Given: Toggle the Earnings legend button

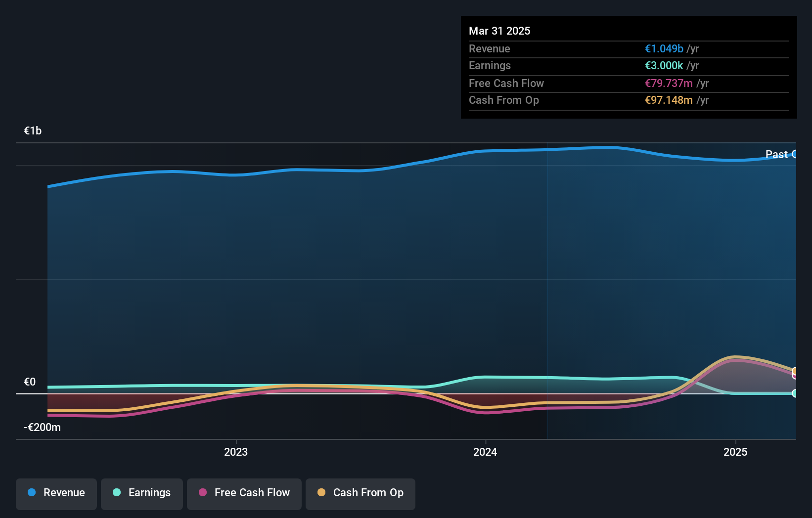Looking at the screenshot, I should click(x=142, y=494).
